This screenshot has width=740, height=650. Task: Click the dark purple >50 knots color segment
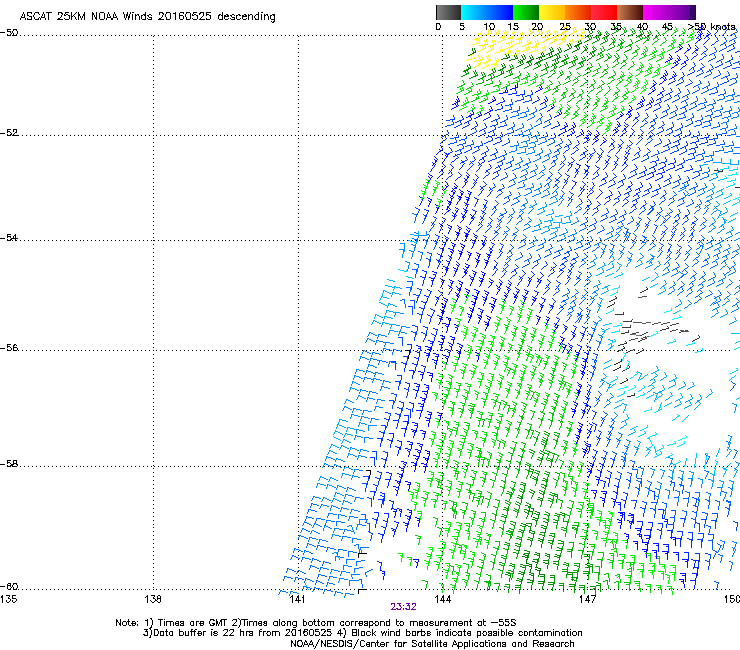point(693,12)
